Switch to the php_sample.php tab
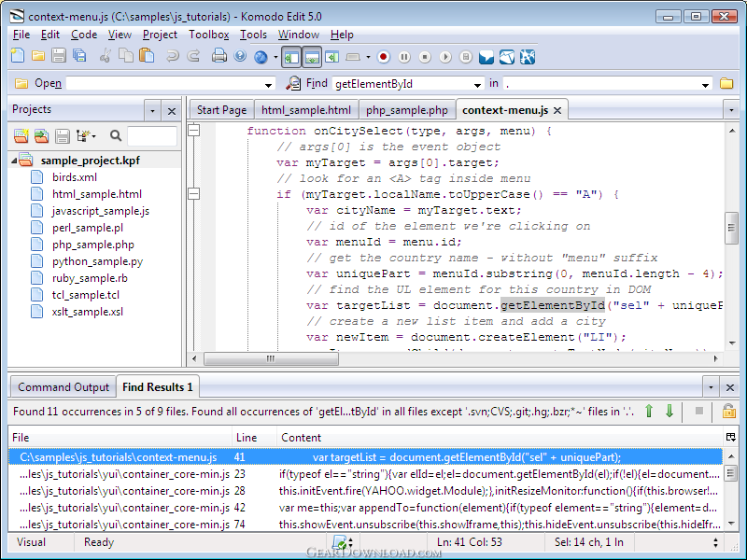 tap(407, 110)
